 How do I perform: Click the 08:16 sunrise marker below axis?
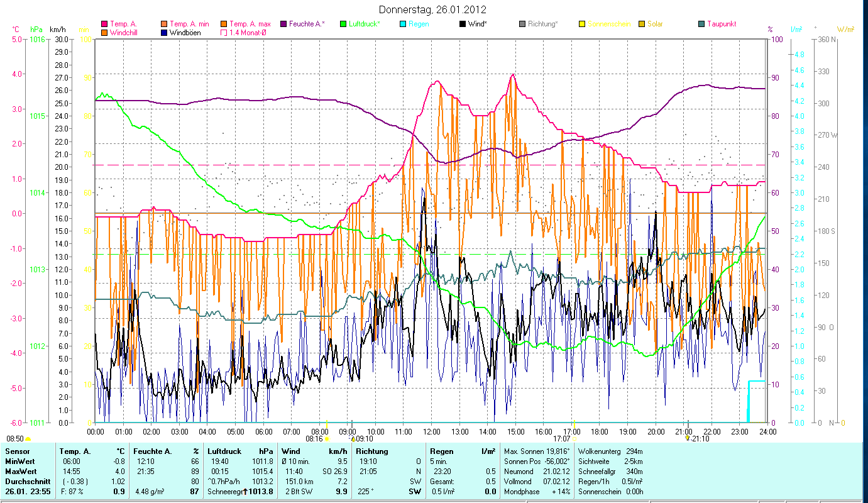tap(314, 438)
